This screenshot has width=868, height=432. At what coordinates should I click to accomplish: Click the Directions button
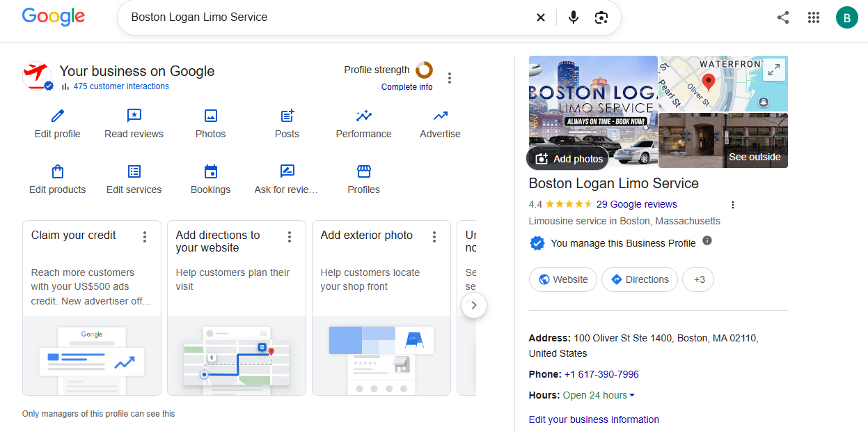coord(640,279)
